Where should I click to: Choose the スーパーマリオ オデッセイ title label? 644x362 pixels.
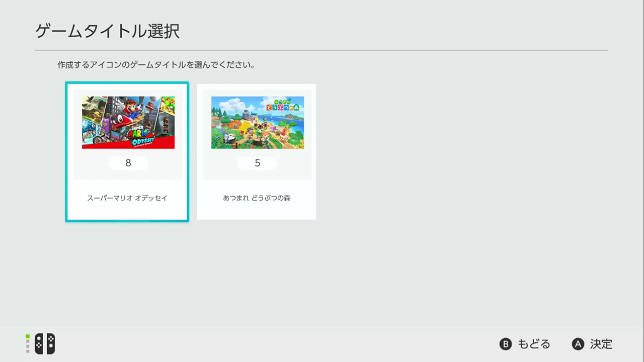click(127, 198)
